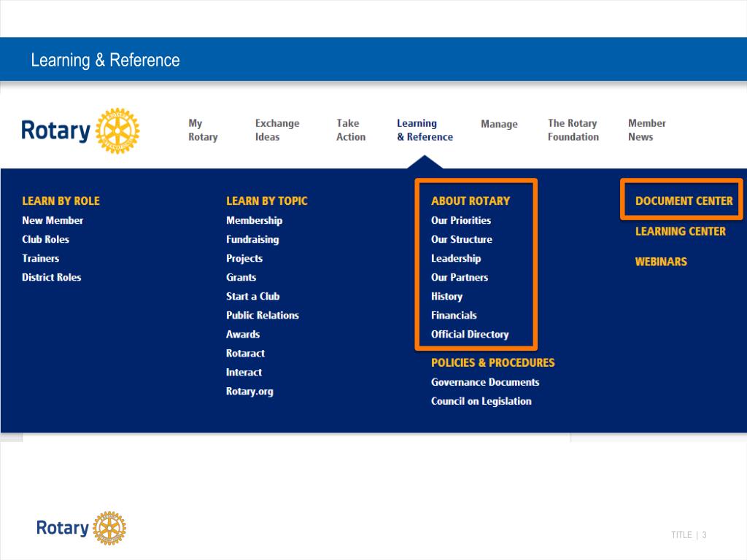Open The Rotary Foundation menu
This screenshot has height=560, width=747.
click(573, 130)
